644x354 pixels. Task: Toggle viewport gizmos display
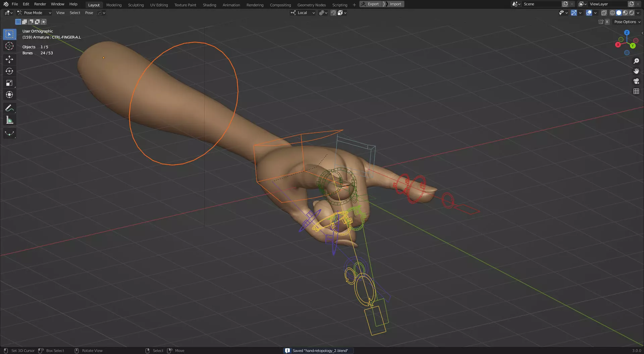click(x=574, y=13)
